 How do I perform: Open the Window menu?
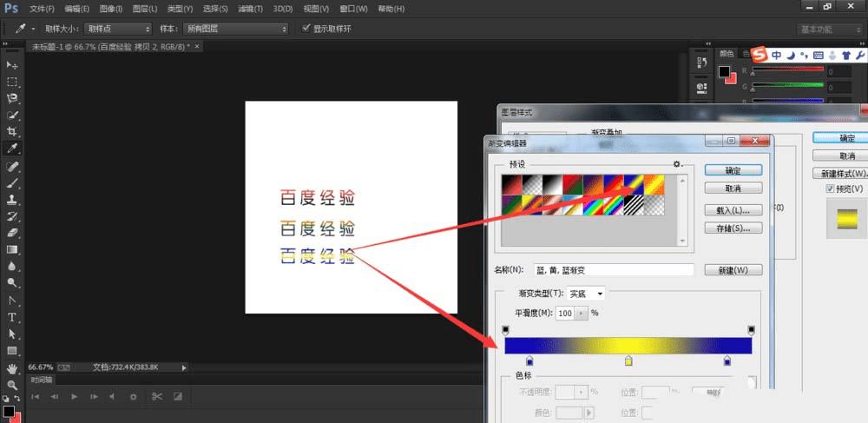click(354, 9)
